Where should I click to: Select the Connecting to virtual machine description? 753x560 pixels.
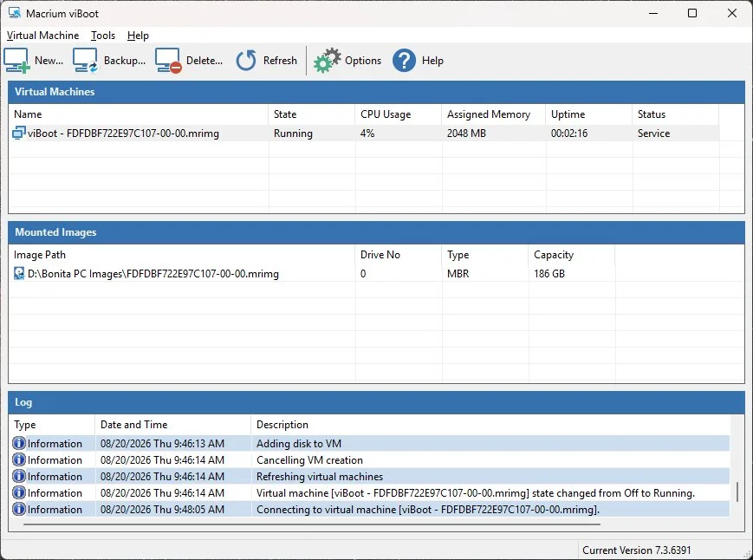click(428, 509)
